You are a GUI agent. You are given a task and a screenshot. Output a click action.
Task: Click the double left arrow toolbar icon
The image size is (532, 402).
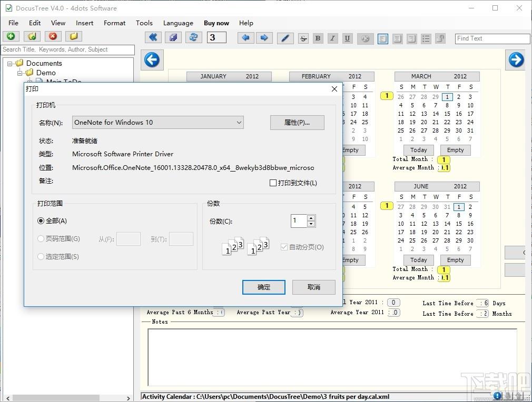[153, 37]
